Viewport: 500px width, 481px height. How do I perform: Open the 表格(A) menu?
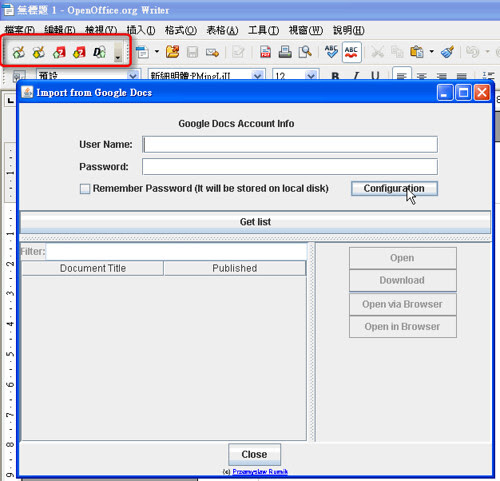click(222, 30)
